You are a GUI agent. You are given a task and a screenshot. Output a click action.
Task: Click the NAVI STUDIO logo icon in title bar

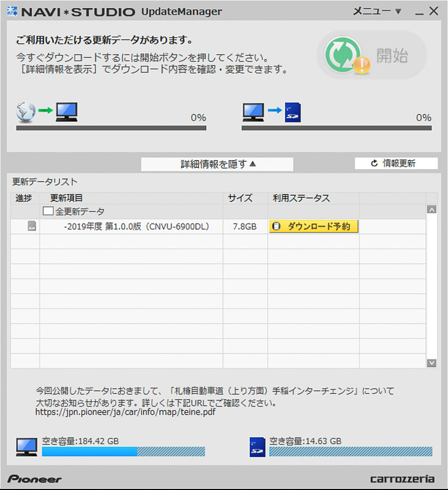[12, 12]
